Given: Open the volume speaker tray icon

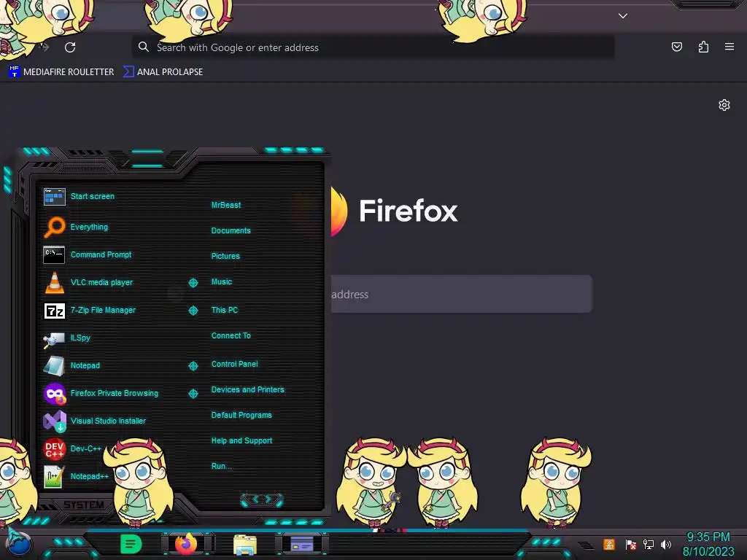Looking at the screenshot, I should click(666, 544).
